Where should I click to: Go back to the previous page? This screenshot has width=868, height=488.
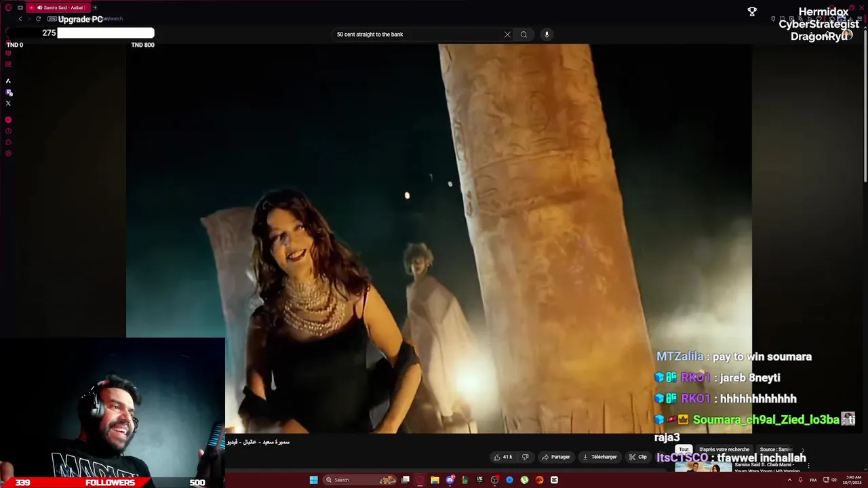pos(20,19)
